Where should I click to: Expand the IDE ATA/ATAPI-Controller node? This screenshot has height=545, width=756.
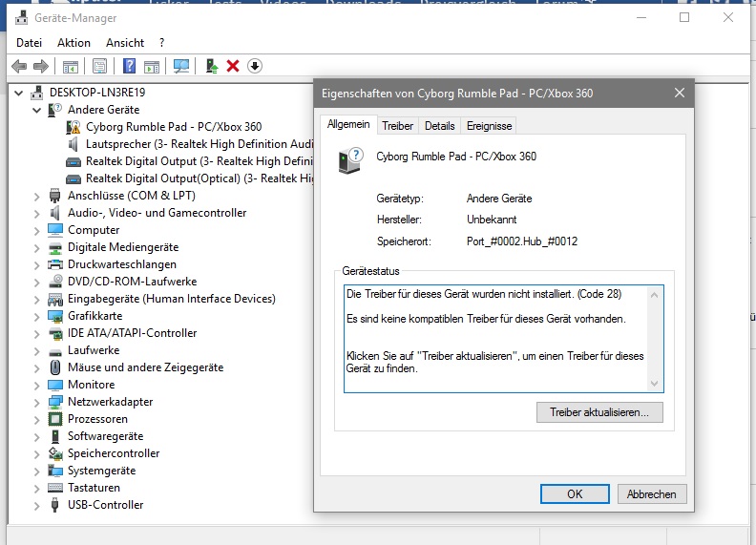pyautogui.click(x=36, y=334)
